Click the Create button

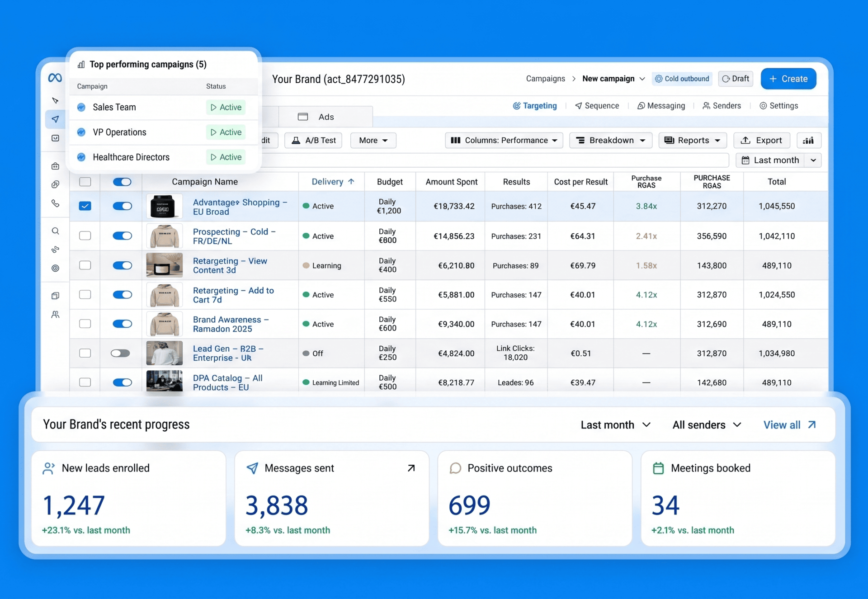point(788,79)
